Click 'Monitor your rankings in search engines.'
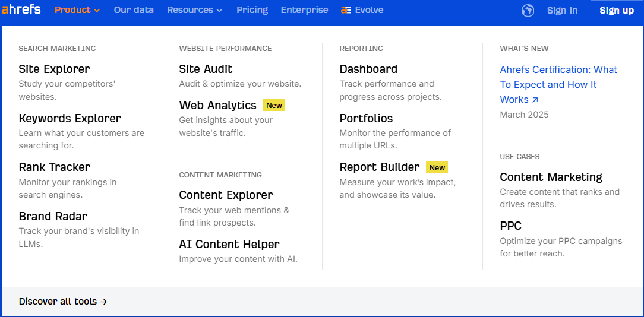644x317 pixels. pyautogui.click(x=68, y=188)
